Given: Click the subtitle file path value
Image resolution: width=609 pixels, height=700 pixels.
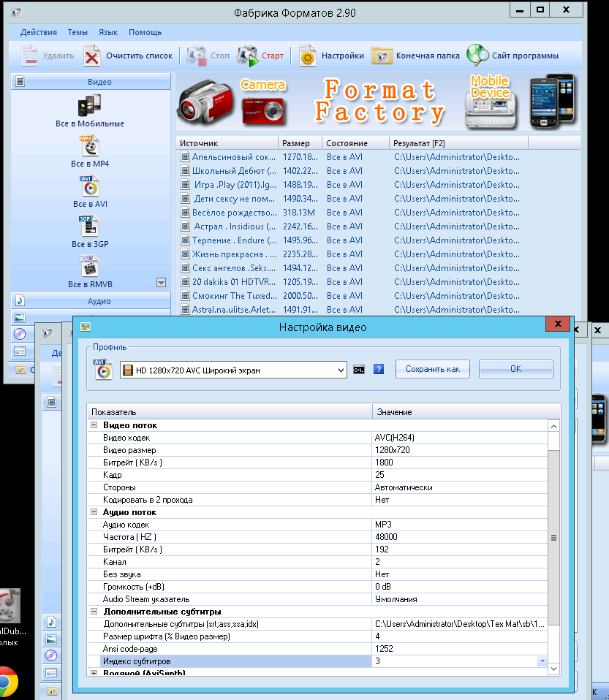Looking at the screenshot, I should 460,624.
